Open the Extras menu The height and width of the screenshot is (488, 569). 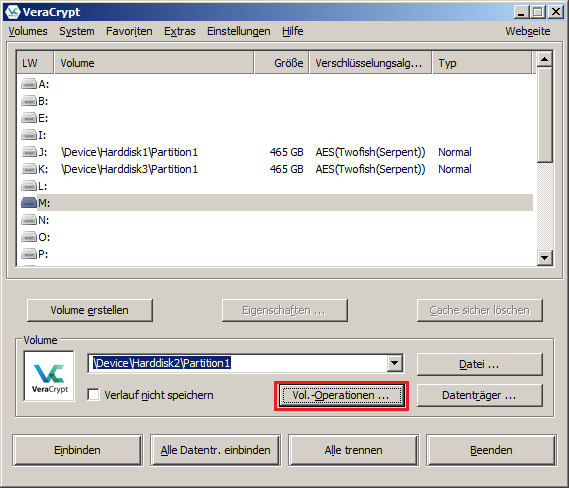(x=180, y=31)
